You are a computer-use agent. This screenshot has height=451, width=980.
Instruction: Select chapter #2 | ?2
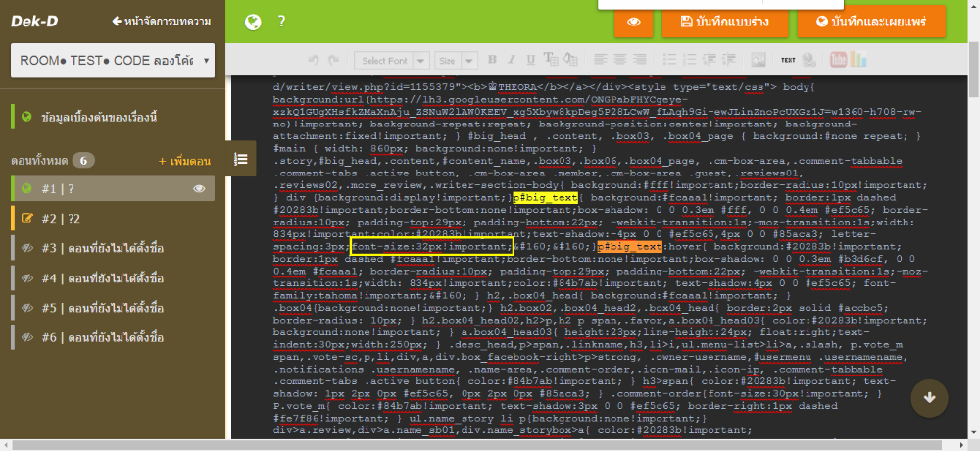113,219
